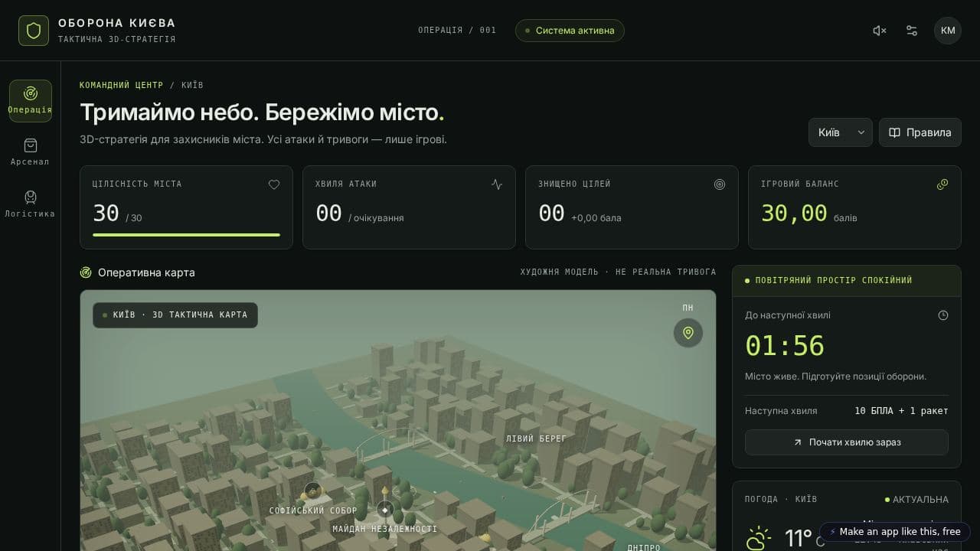The width and height of the screenshot is (980, 551).
Task: Click the Операція / 001 header label
Action: [457, 31]
